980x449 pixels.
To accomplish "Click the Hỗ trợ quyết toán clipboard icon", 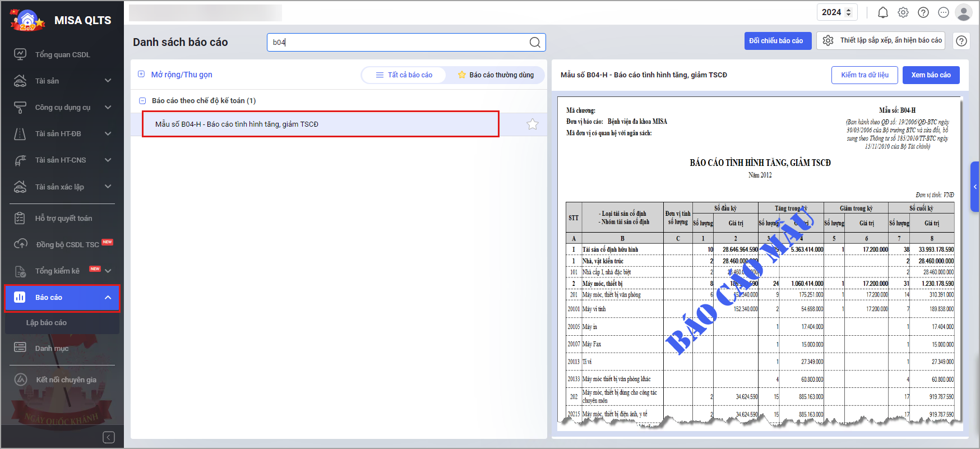I will click(20, 218).
